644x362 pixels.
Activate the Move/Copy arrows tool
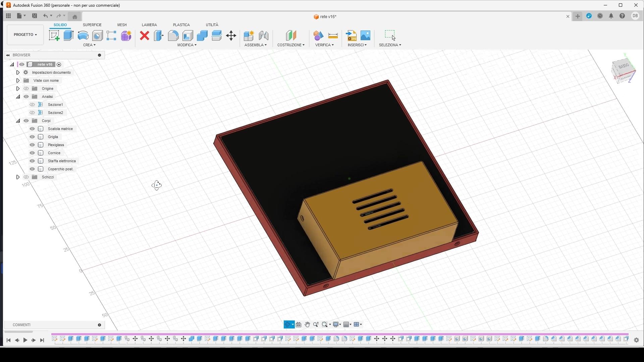tap(231, 36)
